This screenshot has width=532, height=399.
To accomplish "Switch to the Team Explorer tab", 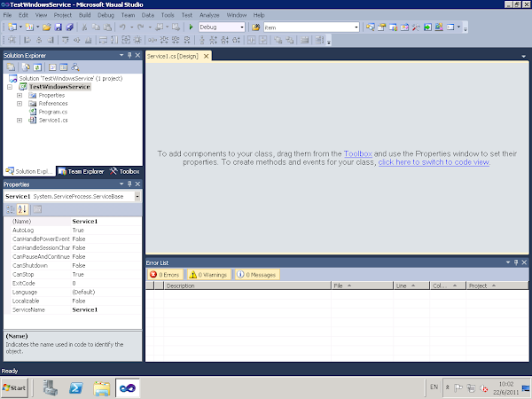I will click(x=81, y=171).
